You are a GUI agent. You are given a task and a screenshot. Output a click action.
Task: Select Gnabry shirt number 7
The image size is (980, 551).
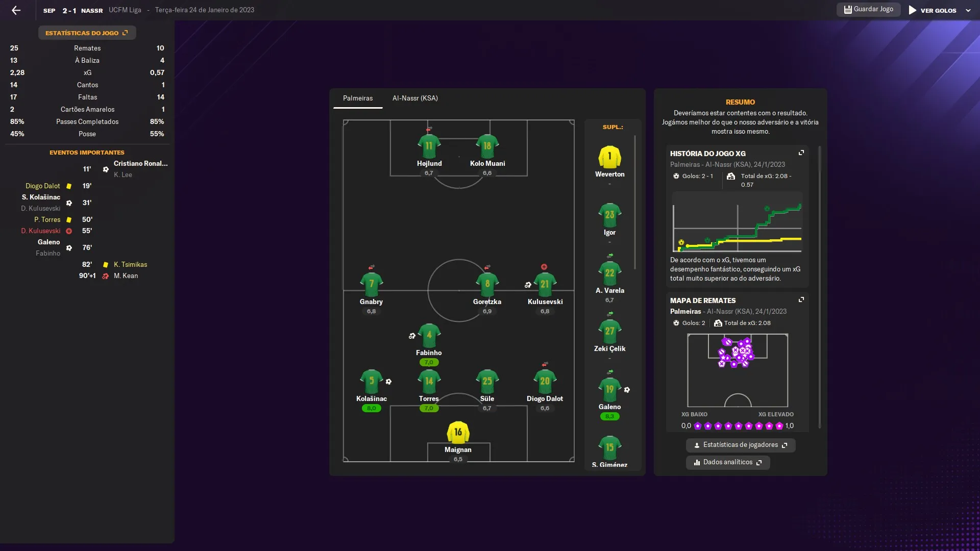[371, 285]
